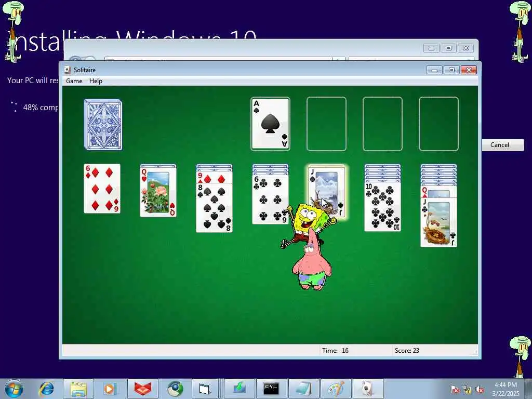The image size is (532, 399).
Task: Open the Windows Start menu orb
Action: (14, 389)
